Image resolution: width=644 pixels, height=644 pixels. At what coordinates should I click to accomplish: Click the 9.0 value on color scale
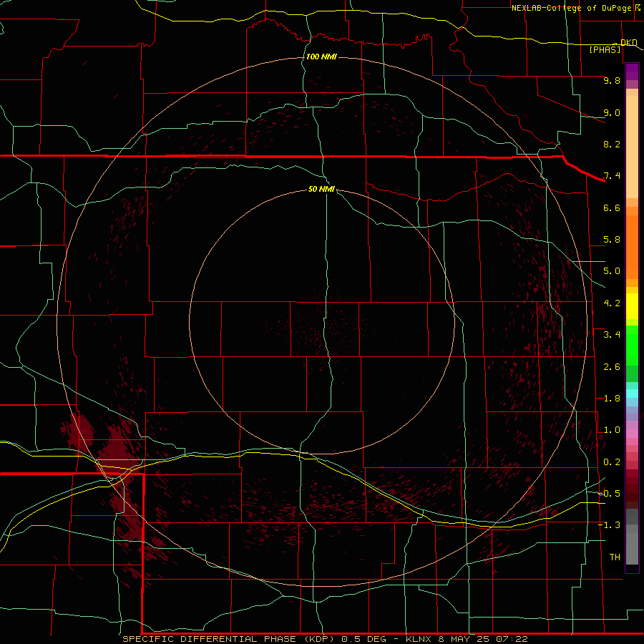pos(612,112)
